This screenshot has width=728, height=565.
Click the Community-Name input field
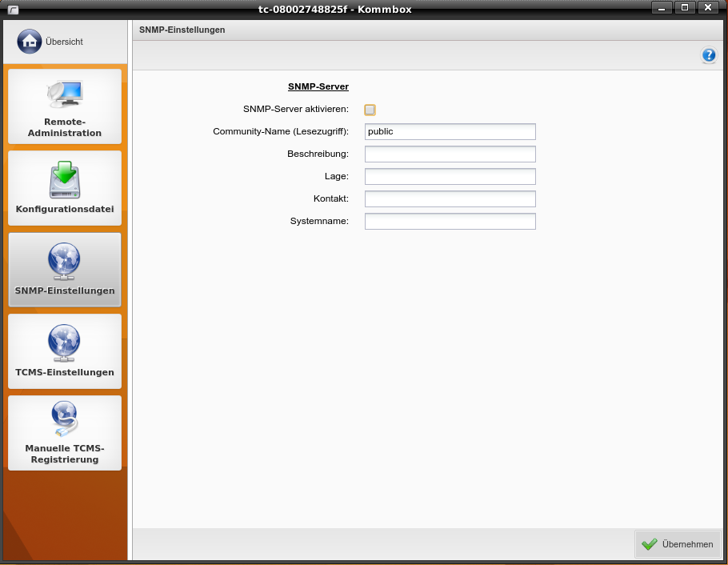tap(450, 131)
